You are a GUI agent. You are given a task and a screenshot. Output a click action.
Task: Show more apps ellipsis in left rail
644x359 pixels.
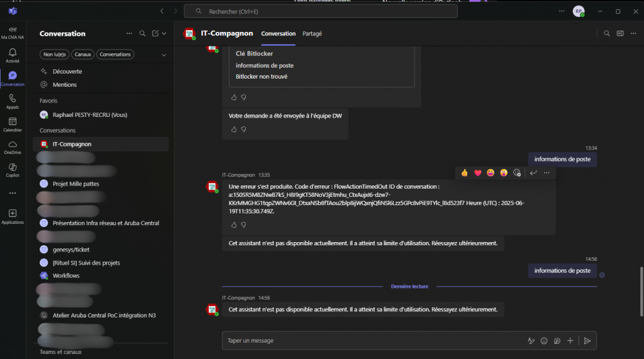tap(13, 193)
